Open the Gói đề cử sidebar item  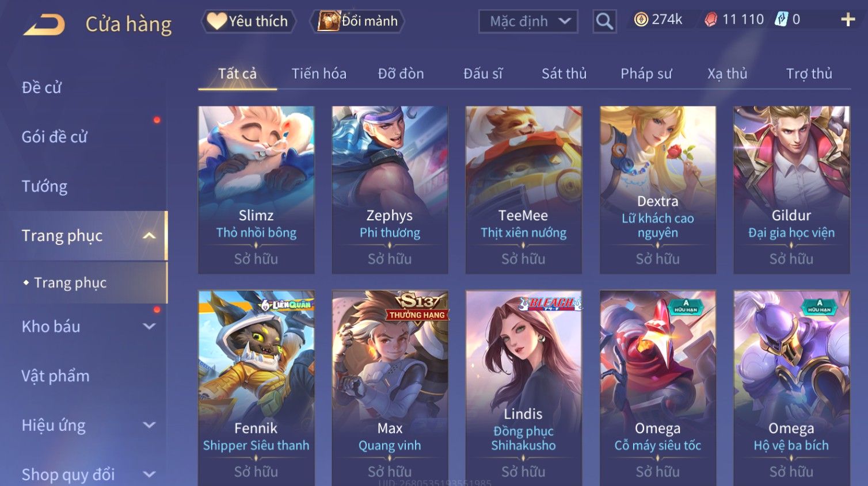coord(55,137)
